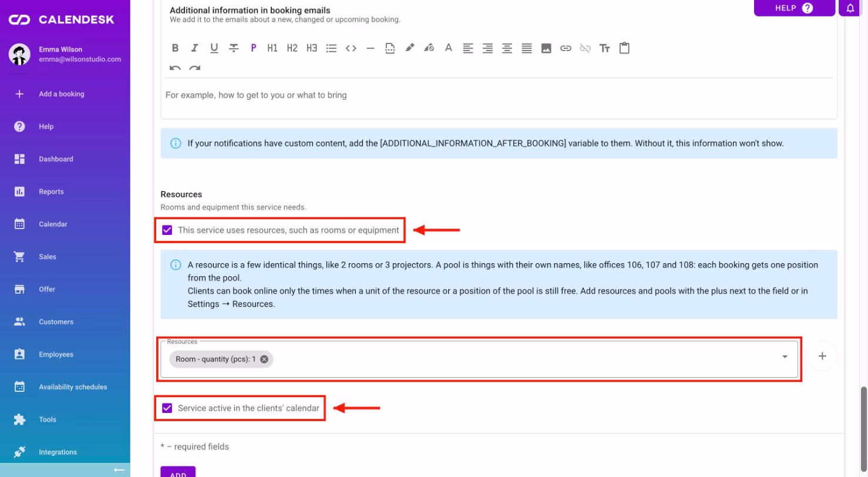Insert a code block
The width and height of the screenshot is (868, 477).
coord(351,48)
